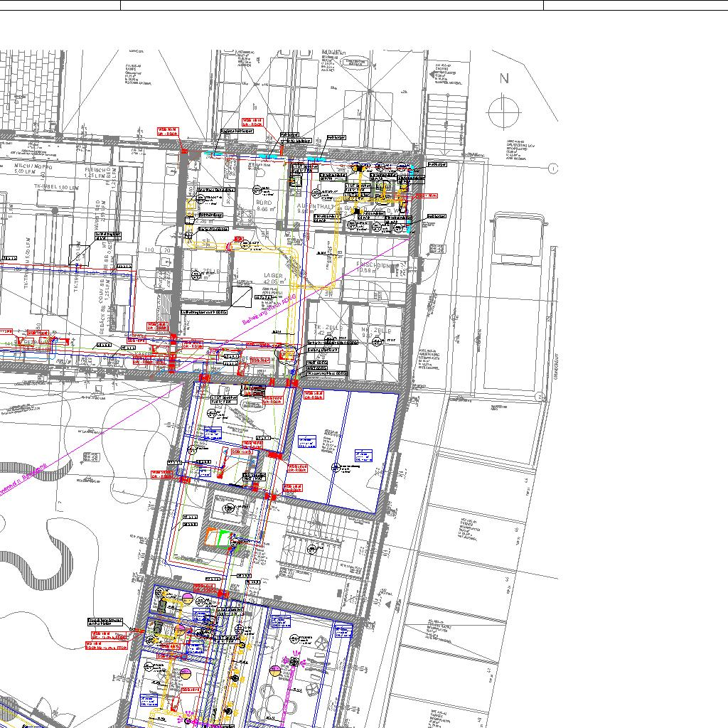Select the diagonal-square symbol in the sales area
The image size is (728, 728).
[x=80, y=254]
